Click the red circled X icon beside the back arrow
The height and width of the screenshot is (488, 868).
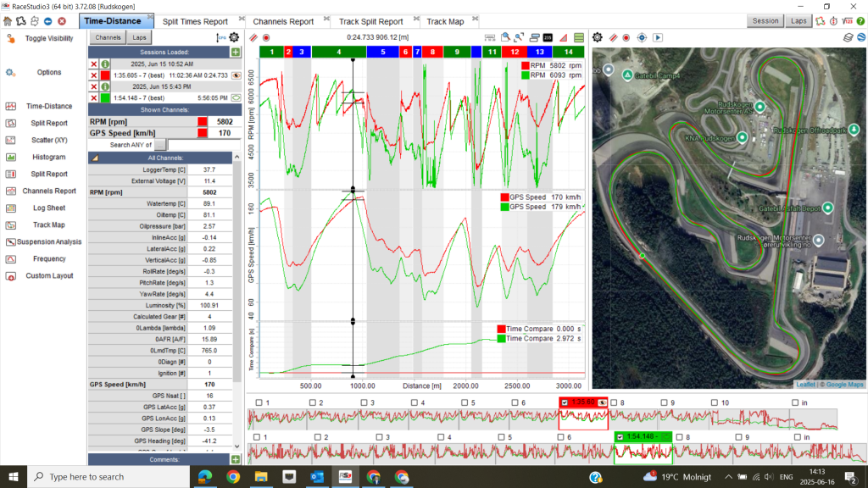[x=62, y=21]
